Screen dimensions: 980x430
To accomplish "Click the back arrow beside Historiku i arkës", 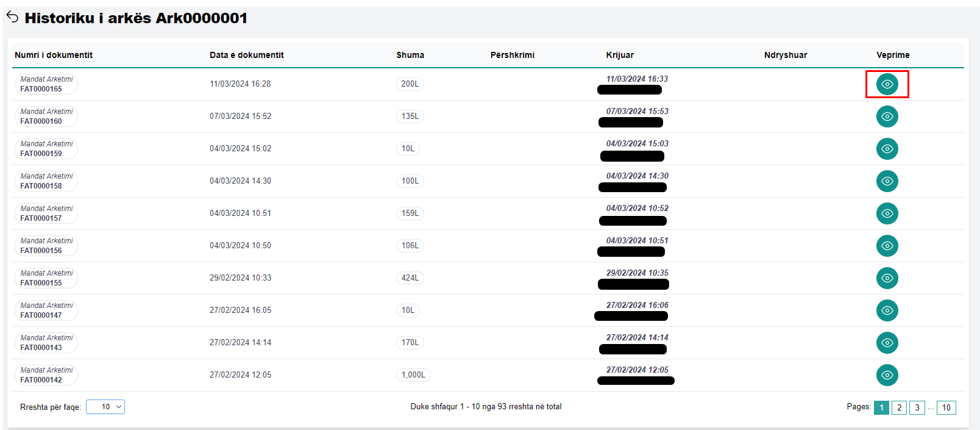I will click(12, 17).
